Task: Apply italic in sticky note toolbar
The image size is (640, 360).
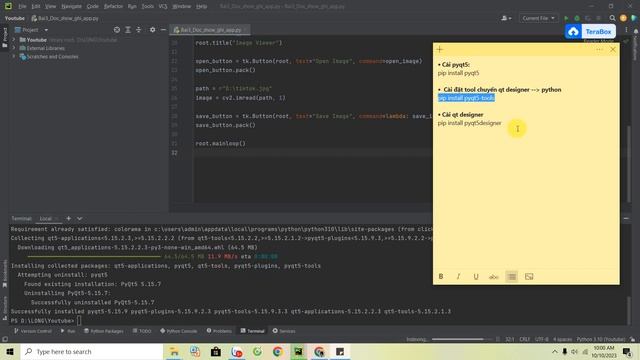Action: 458,276
